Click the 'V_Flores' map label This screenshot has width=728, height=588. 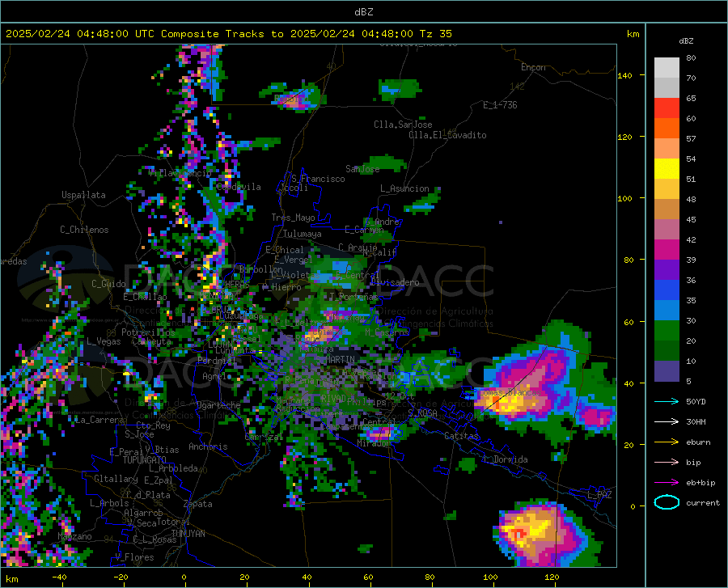click(134, 557)
